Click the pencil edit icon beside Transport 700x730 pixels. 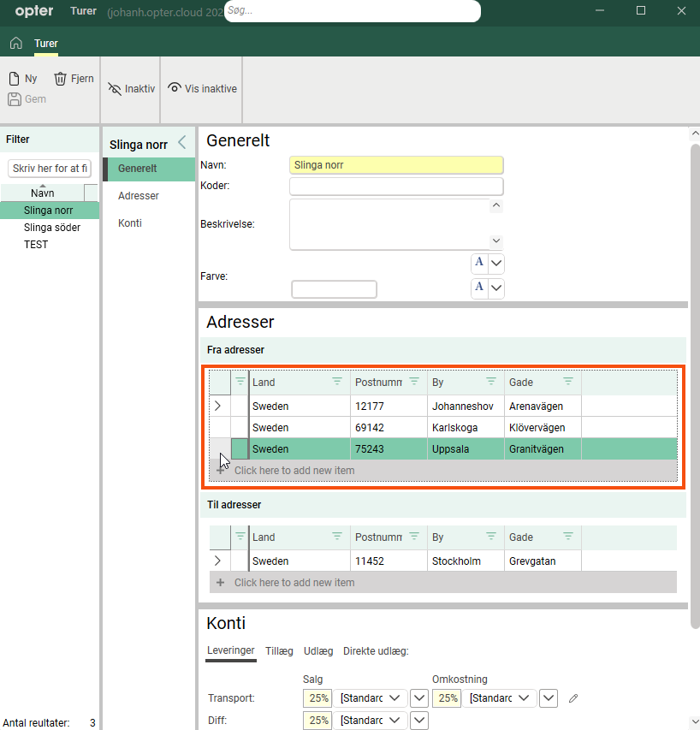573,699
